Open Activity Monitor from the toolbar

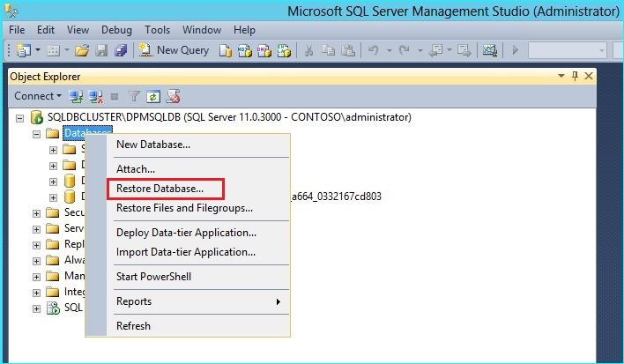point(490,50)
